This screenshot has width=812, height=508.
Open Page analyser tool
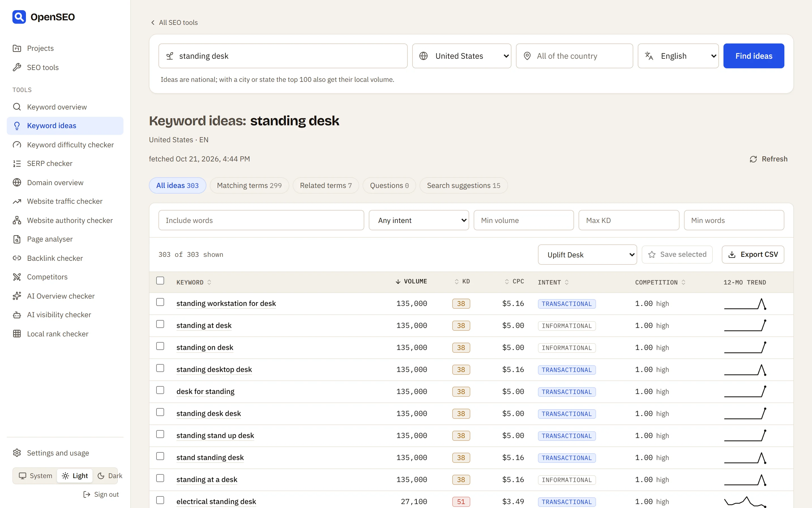(x=65, y=239)
